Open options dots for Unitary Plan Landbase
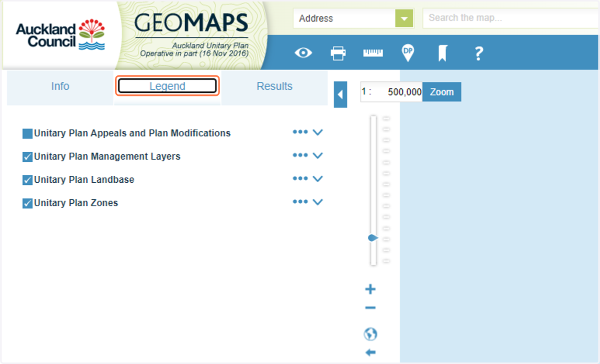This screenshot has width=600, height=364. (x=300, y=179)
